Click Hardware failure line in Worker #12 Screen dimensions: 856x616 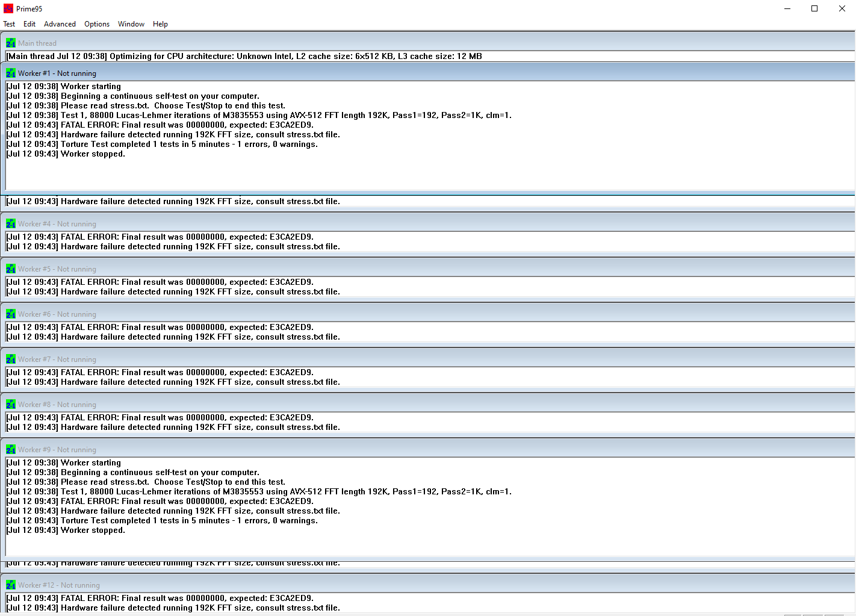tap(173, 608)
